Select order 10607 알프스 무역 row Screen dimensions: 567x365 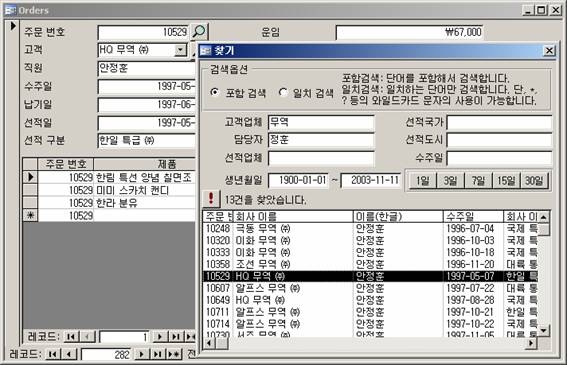coord(370,288)
